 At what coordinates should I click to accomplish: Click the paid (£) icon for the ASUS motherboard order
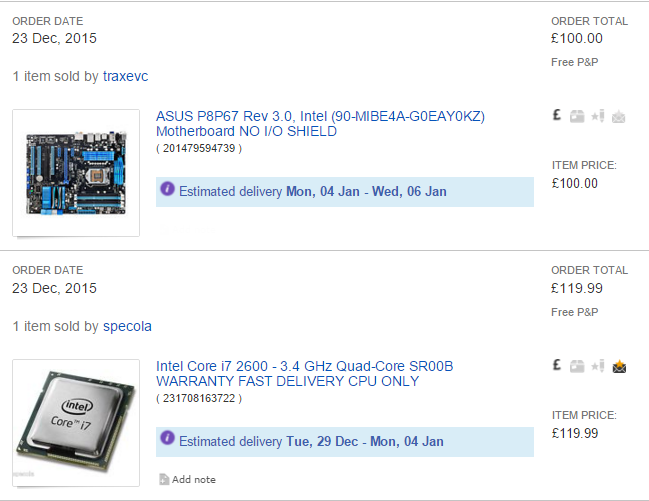(557, 116)
